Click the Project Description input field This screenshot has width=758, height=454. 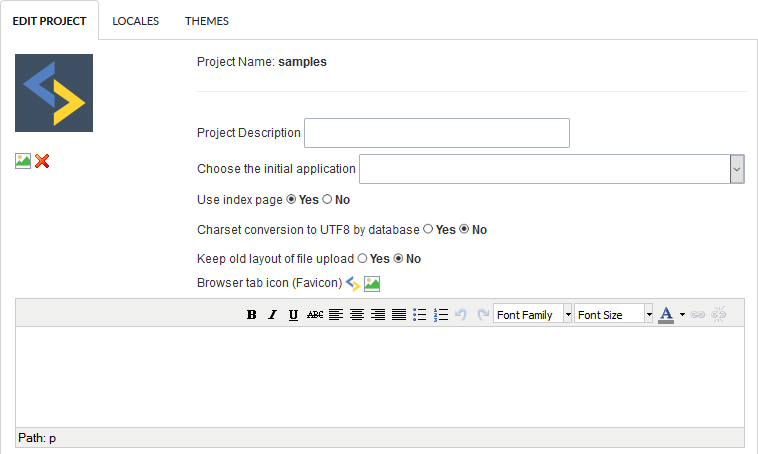[436, 133]
